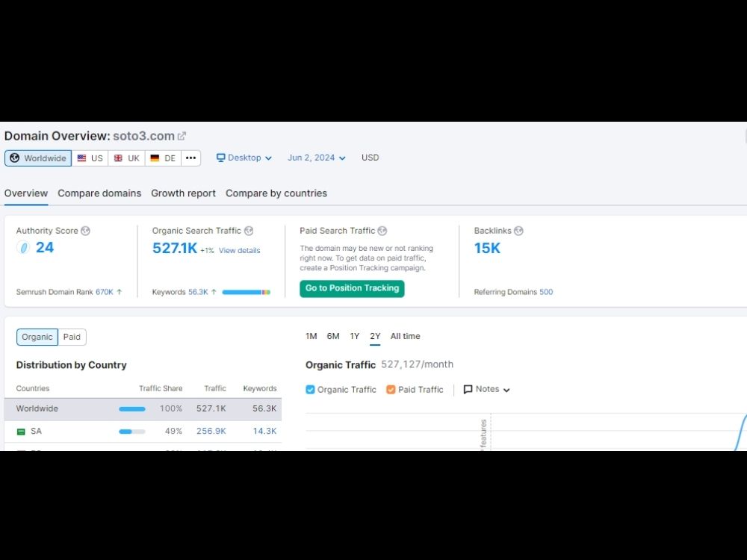Click the Authority Score value 24
747x560 pixels.
[45, 248]
